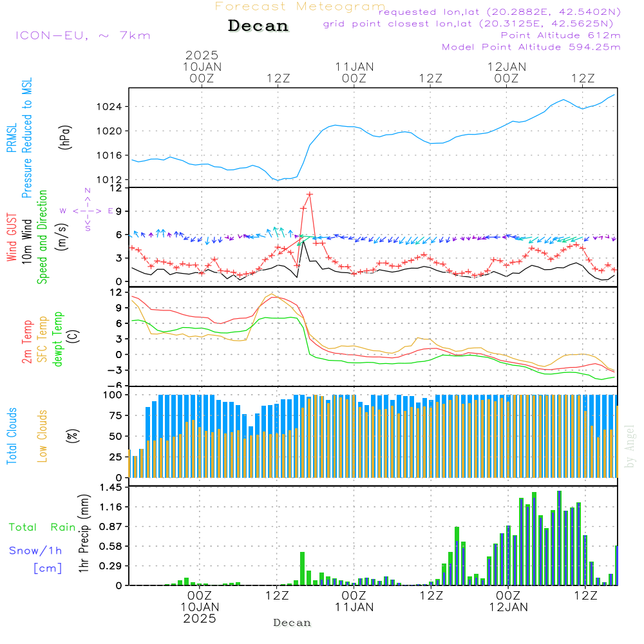Screen dimensions: 644x644
Task: Click the 'Forecast Meteogram' title text
Action: point(300,6)
